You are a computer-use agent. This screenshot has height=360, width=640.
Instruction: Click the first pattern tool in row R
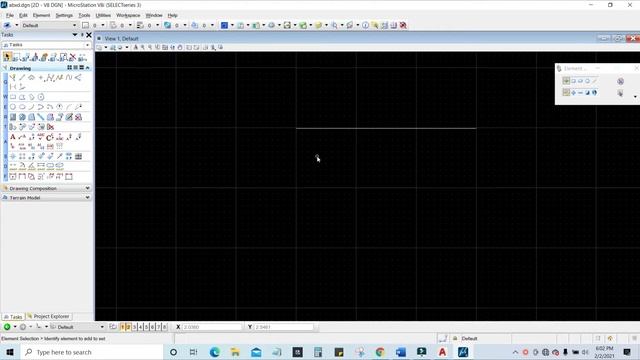pyautogui.click(x=13, y=117)
